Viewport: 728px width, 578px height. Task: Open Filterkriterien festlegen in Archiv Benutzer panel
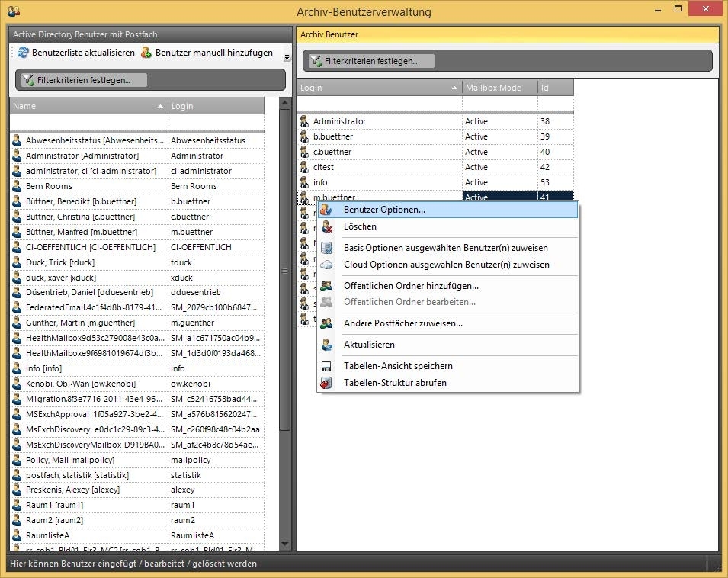pyautogui.click(x=370, y=61)
